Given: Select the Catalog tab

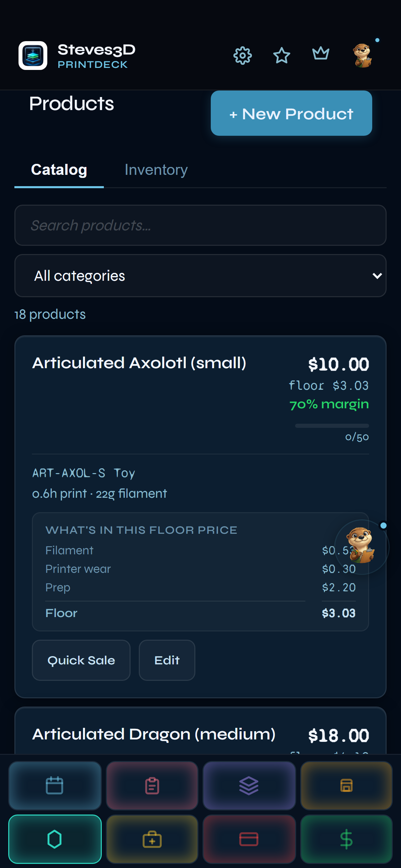Looking at the screenshot, I should point(59,170).
